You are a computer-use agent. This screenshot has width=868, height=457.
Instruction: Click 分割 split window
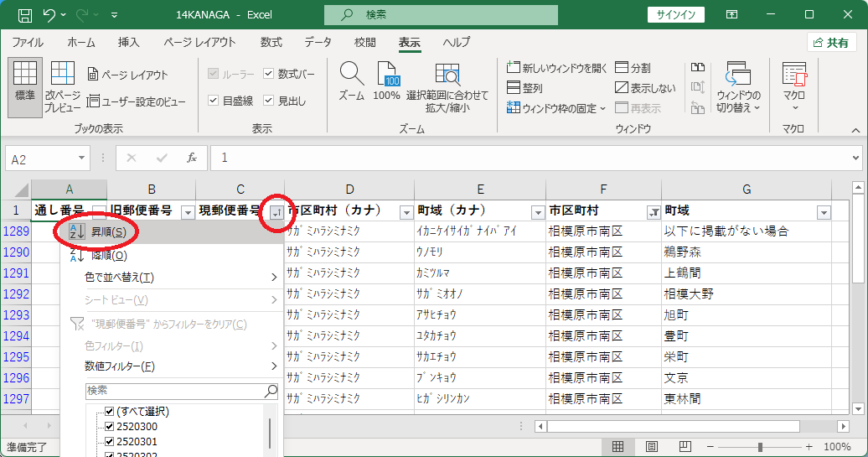[633, 68]
